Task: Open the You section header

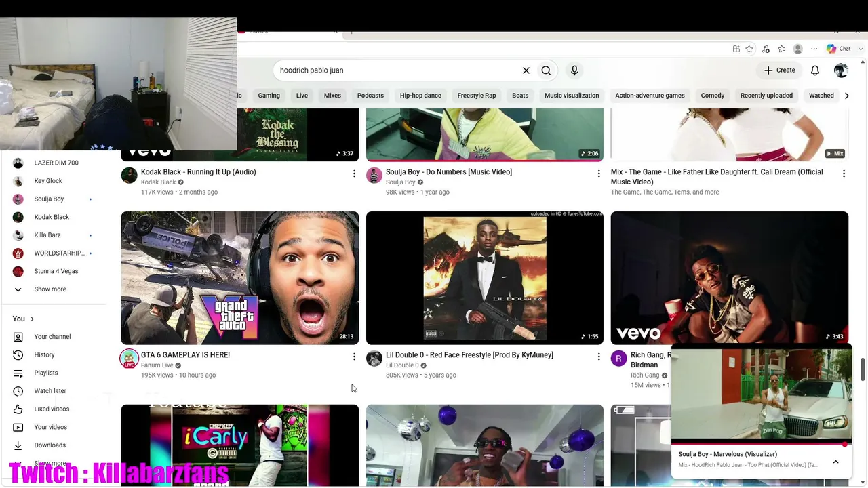Action: tap(23, 319)
